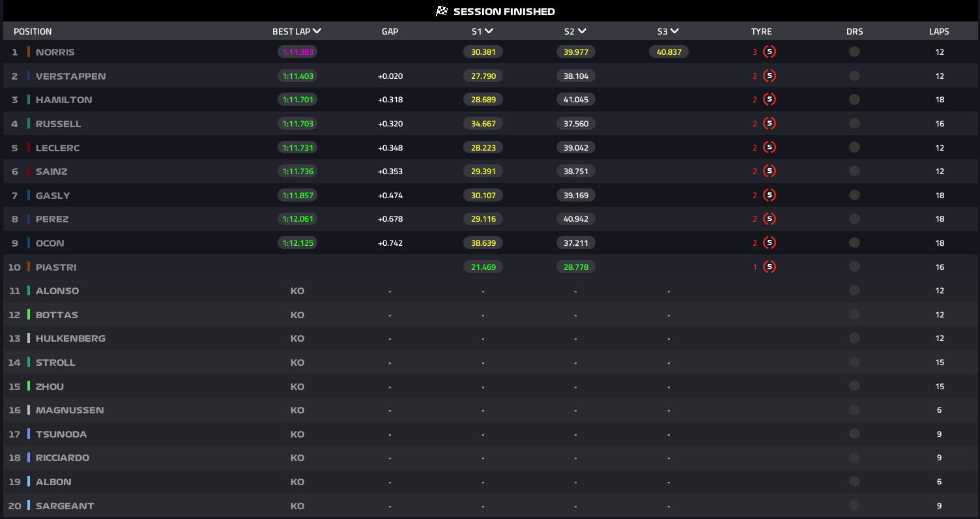980x519 pixels.
Task: Click the DRS indicator for Perez
Action: pos(854,219)
